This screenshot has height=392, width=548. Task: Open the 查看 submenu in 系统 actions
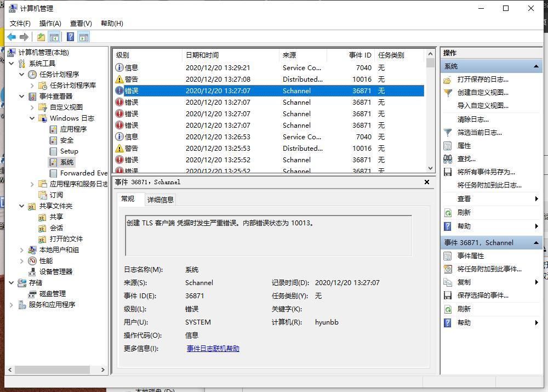[x=492, y=199]
